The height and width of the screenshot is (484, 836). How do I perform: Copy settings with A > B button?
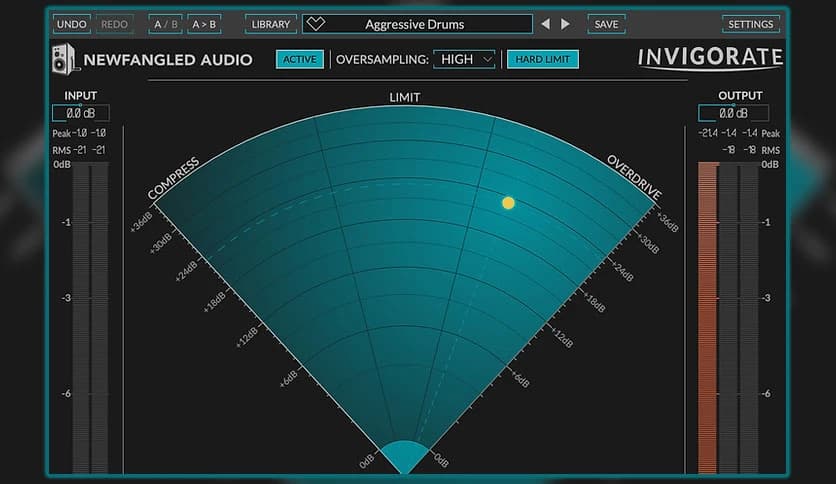[204, 24]
